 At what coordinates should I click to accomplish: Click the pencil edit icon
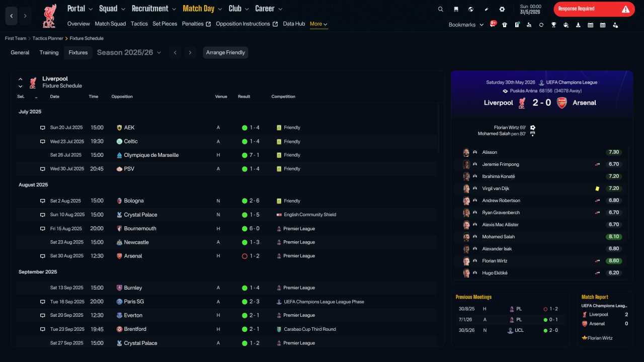[x=487, y=9]
